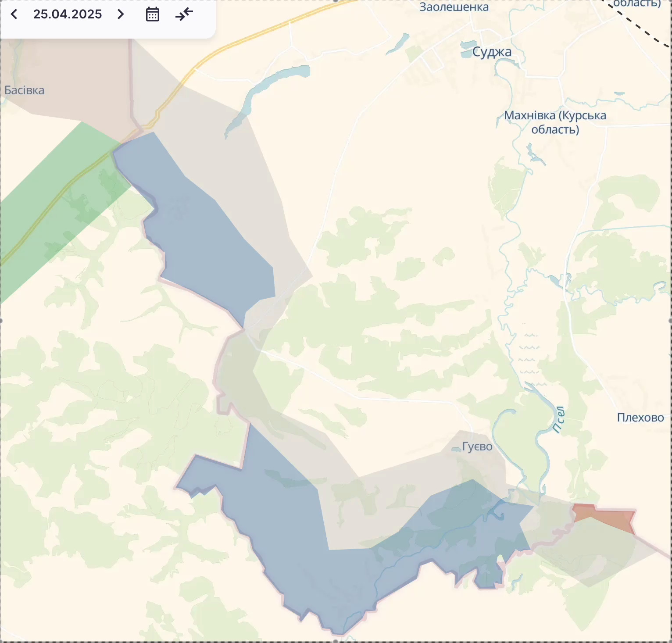This screenshot has width=672, height=643.
Task: Click the Басівка village label
Action: pyautogui.click(x=25, y=90)
